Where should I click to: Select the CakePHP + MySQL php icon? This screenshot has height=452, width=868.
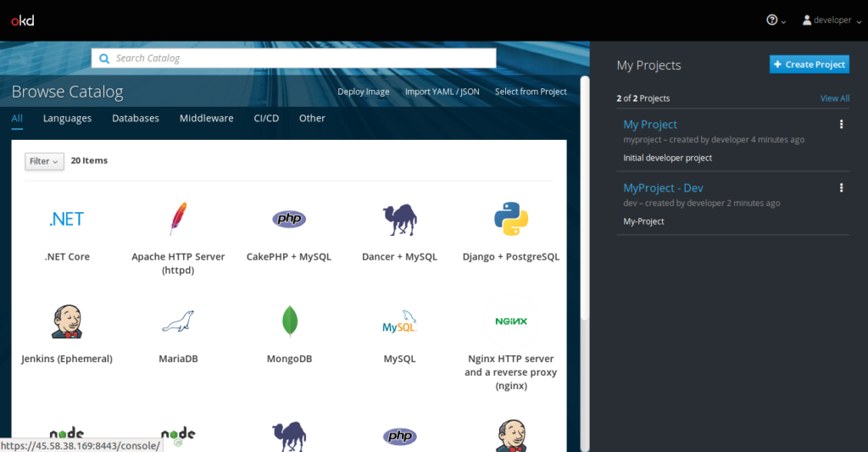289,219
